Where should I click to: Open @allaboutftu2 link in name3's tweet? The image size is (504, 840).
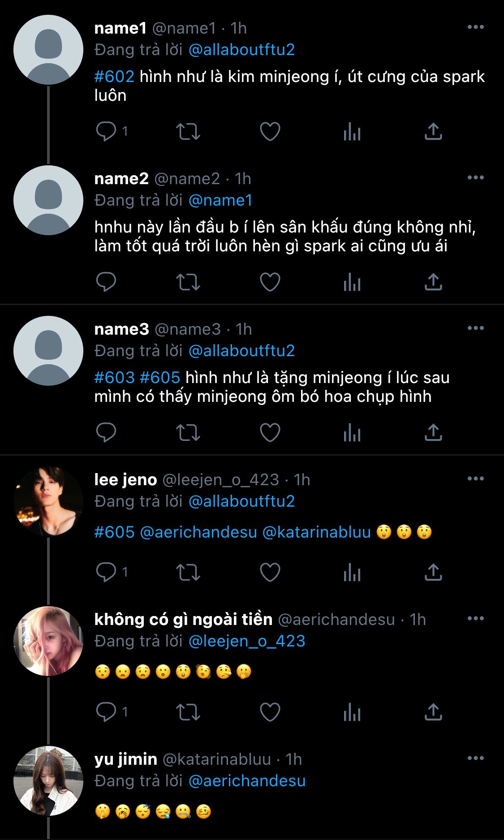[x=241, y=351]
